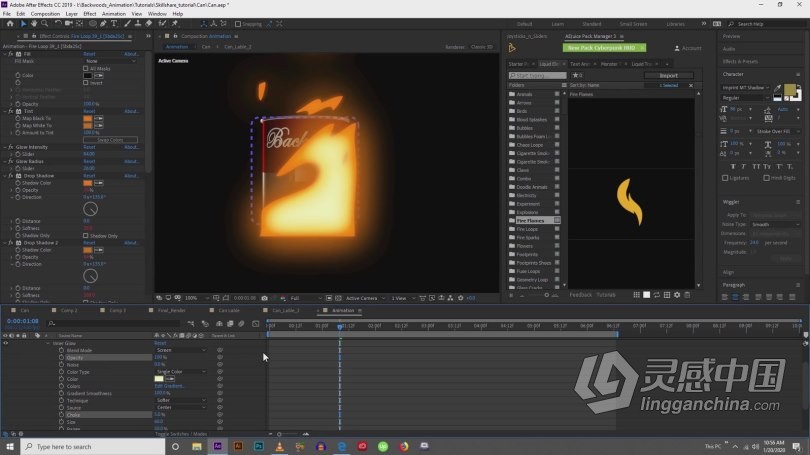810x455 pixels.
Task: Open the Animation menu
Action: (114, 14)
